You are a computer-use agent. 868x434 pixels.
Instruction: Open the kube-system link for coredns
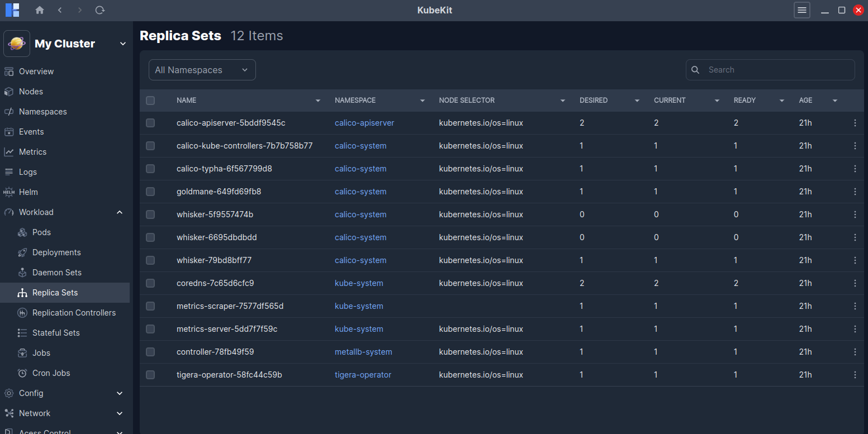[x=359, y=283]
